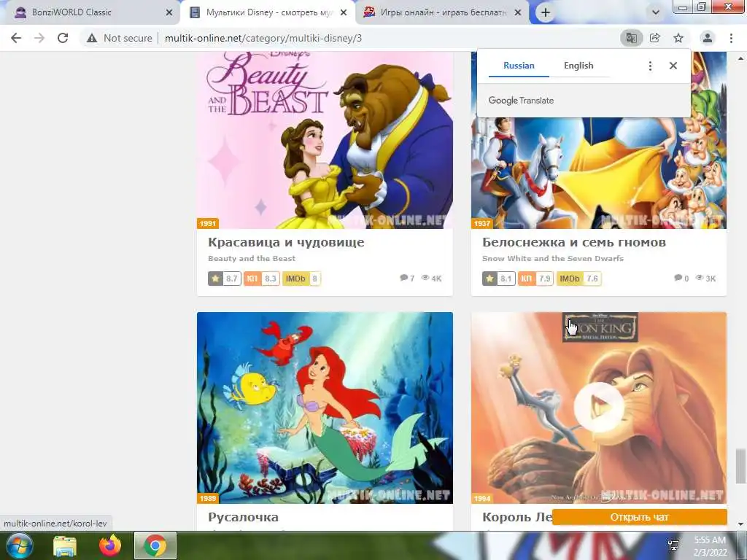Open the Русалочка title link
747x560 pixels.
pyautogui.click(x=243, y=517)
